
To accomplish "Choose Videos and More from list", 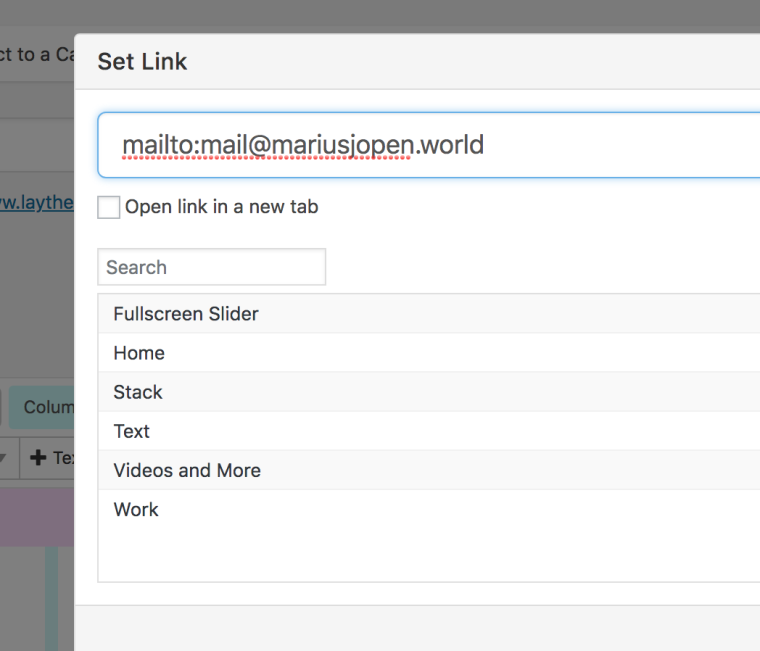I will point(187,470).
